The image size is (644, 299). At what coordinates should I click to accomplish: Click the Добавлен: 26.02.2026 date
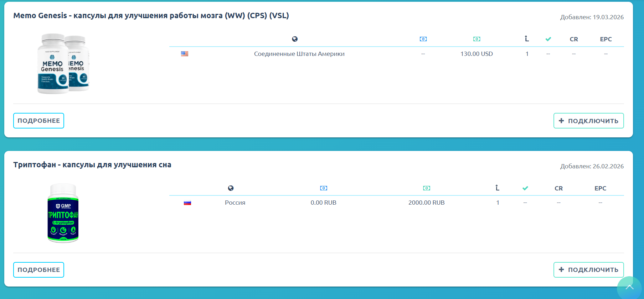coord(592,166)
